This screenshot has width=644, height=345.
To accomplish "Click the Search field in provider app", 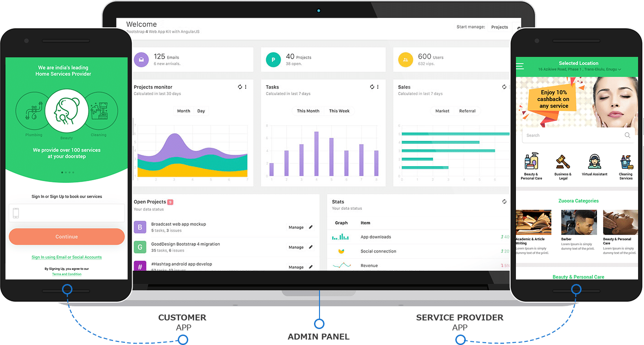I will pos(578,135).
